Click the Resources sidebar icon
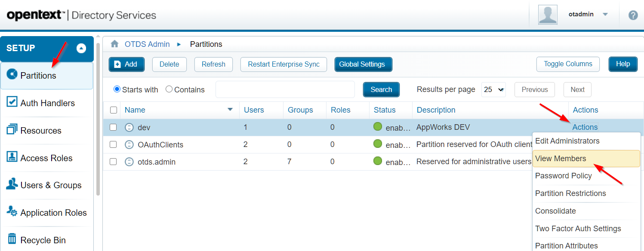 pos(12,130)
